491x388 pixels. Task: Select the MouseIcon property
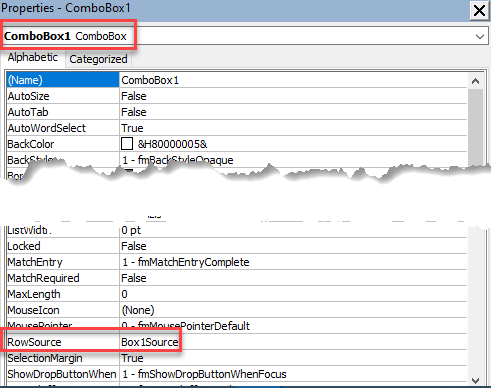tap(63, 310)
